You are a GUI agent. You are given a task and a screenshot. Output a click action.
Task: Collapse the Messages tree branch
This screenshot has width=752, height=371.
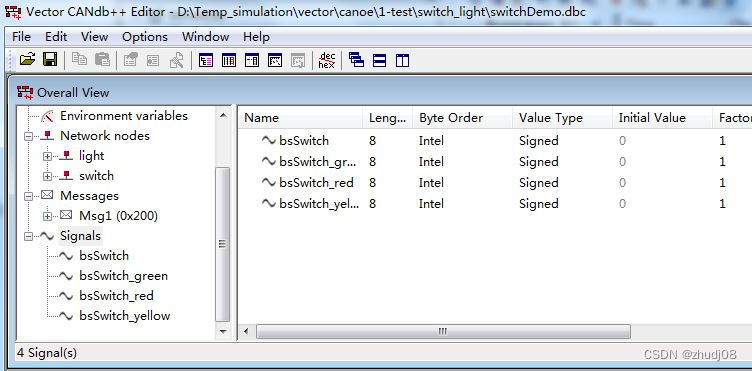pos(28,196)
